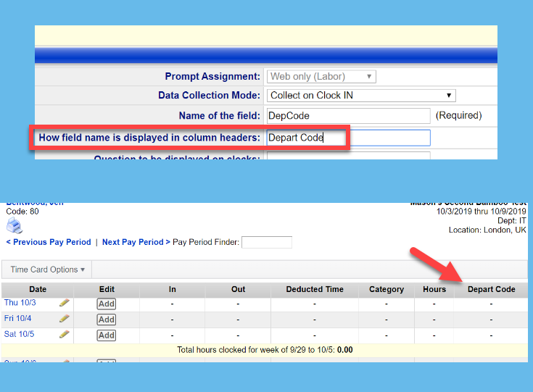The height and width of the screenshot is (392, 533).
Task: Expand the Data Collection Mode dropdown
Action: point(361,96)
